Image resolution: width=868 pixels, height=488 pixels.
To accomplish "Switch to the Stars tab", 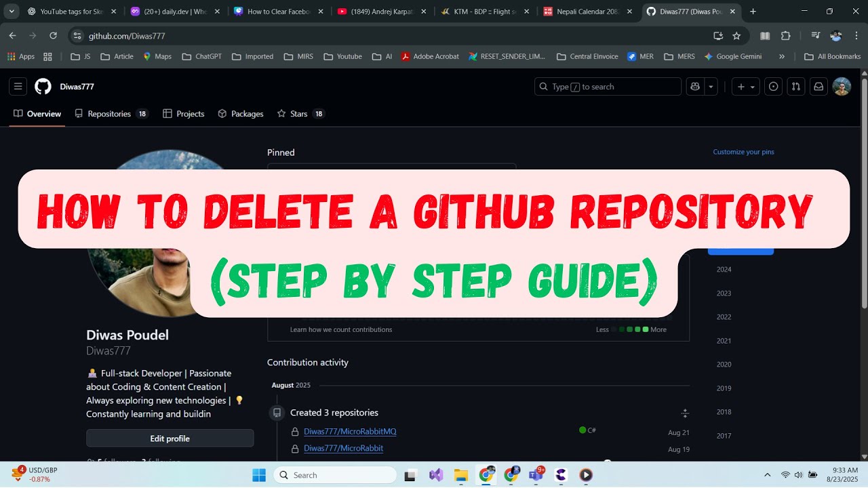I will pos(301,114).
